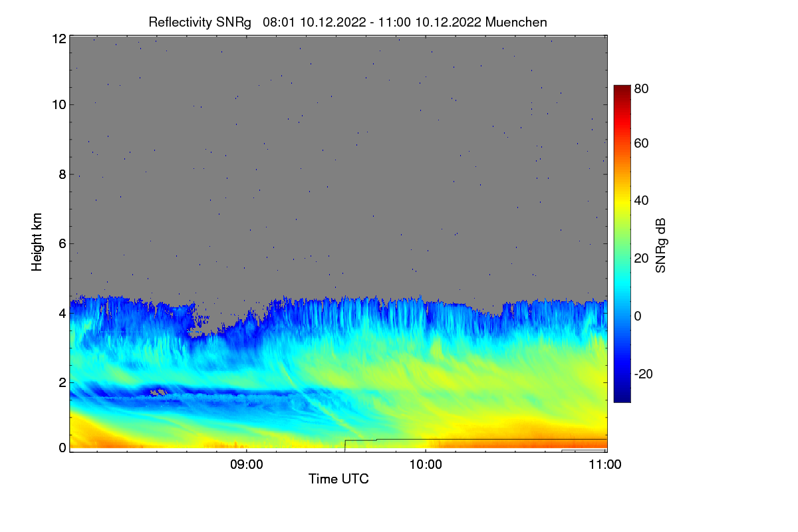Click the colorbar value 40
This screenshot has width=798, height=532.
(642, 201)
